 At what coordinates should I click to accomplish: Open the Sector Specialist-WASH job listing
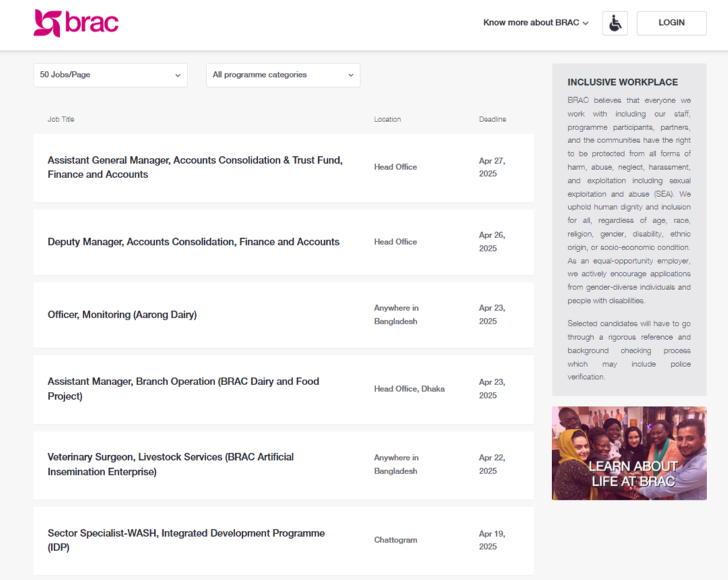click(186, 540)
